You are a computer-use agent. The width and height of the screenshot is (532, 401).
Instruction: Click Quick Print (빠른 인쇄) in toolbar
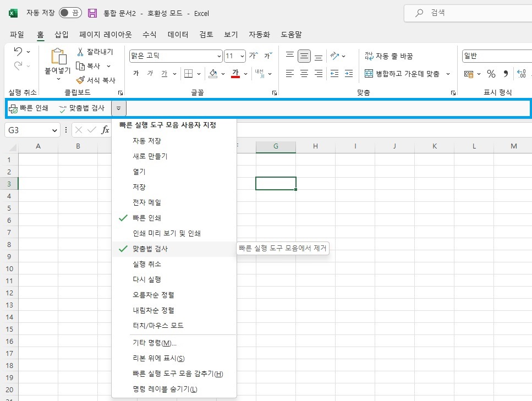[29, 108]
